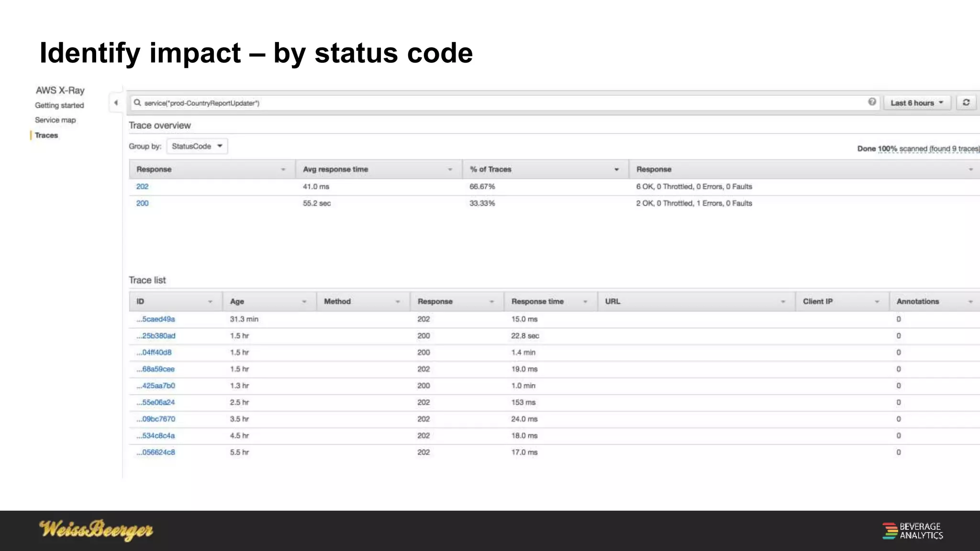Viewport: 980px width, 551px height.
Task: Click the rightmost Response summary column header
Action: (804, 169)
